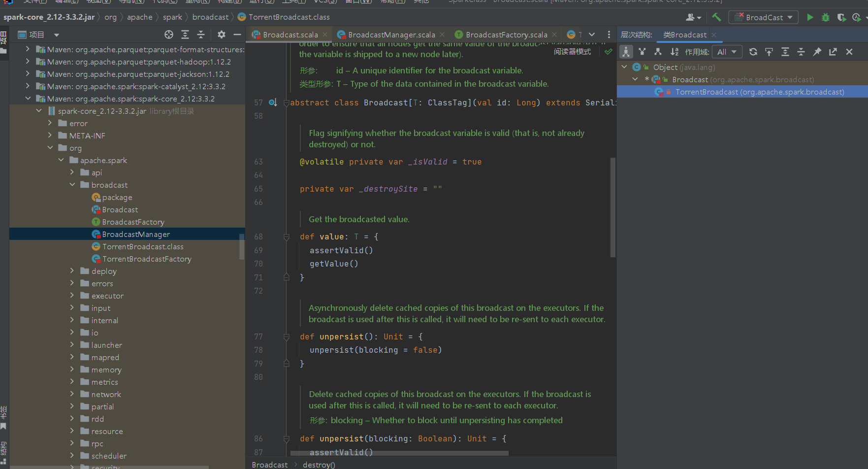This screenshot has width=868, height=469.
Task: Build project with the hammer icon
Action: coord(716,17)
